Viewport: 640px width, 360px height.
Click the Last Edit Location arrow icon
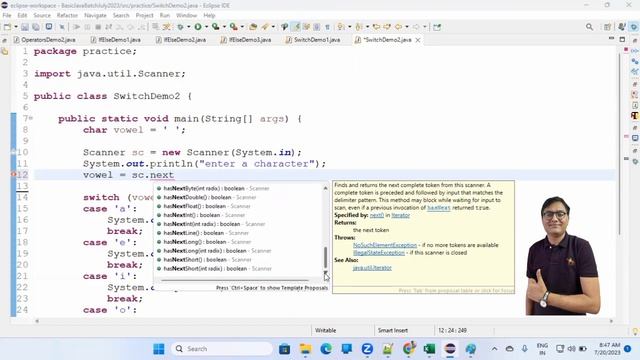(376, 27)
